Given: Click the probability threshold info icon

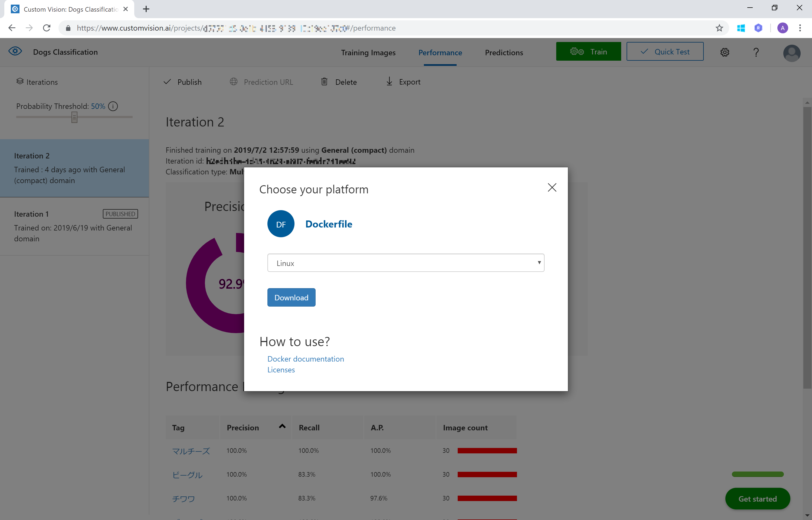Looking at the screenshot, I should (x=113, y=106).
